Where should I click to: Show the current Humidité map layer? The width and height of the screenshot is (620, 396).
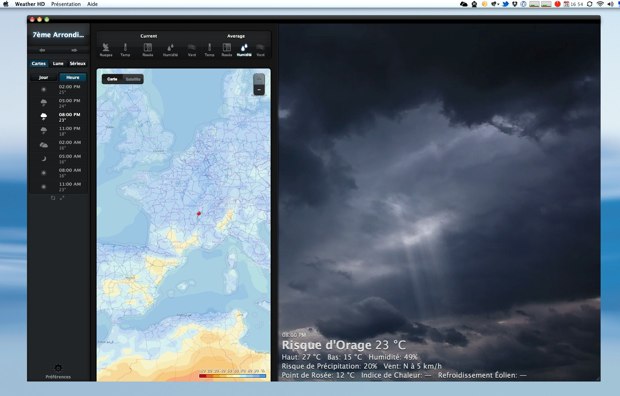point(170,50)
